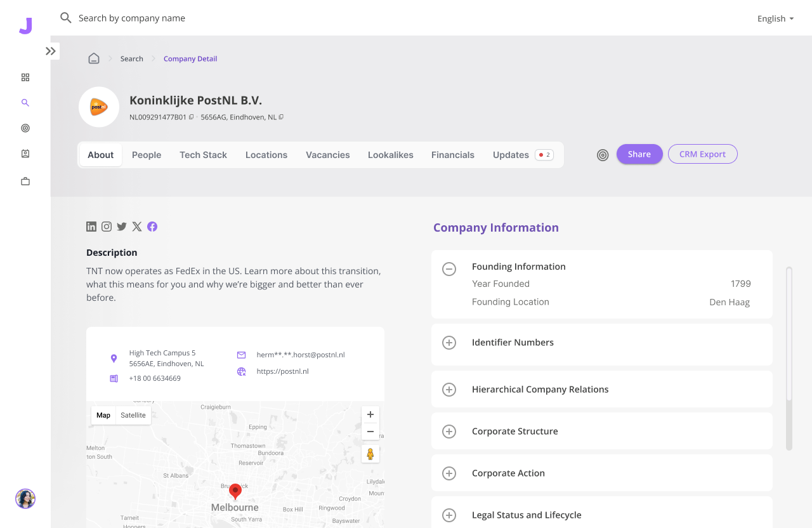812x528 pixels.
Task: Copy the NL009291477B01 identifier
Action: [192, 117]
